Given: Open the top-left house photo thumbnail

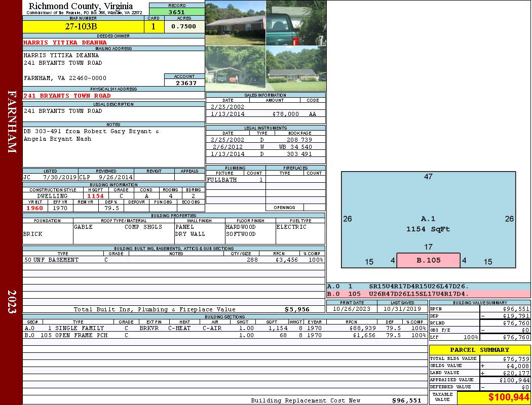Looking at the screenshot, I should (235, 23).
